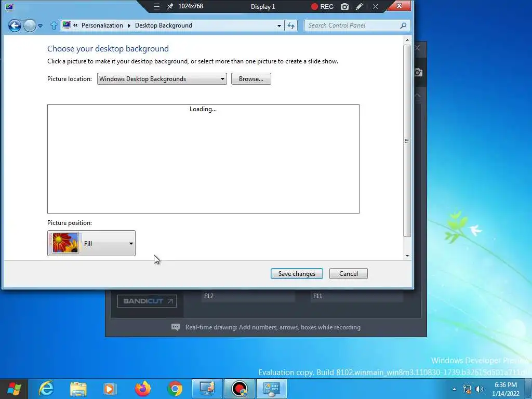Show hidden tray icons arrow
The height and width of the screenshot is (399, 532).
454,389
